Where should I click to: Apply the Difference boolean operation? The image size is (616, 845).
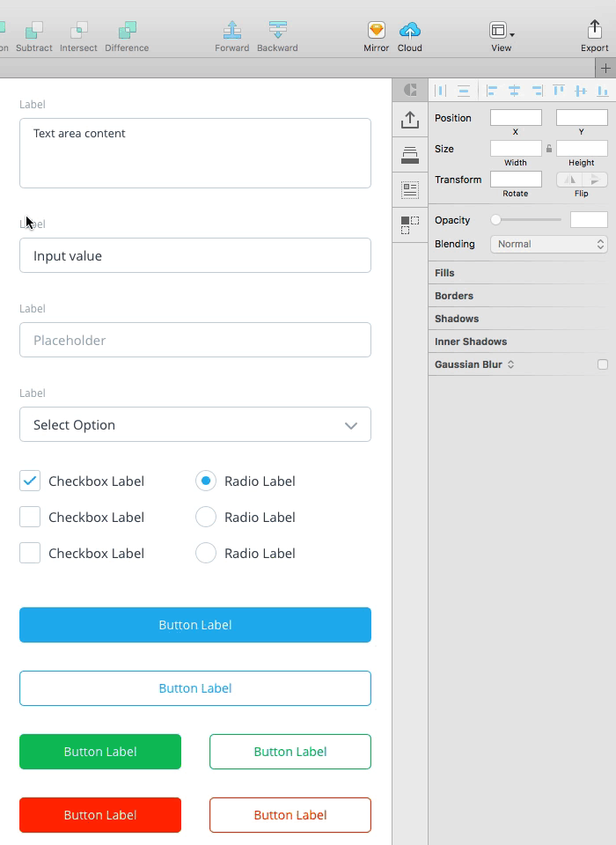pyautogui.click(x=128, y=31)
